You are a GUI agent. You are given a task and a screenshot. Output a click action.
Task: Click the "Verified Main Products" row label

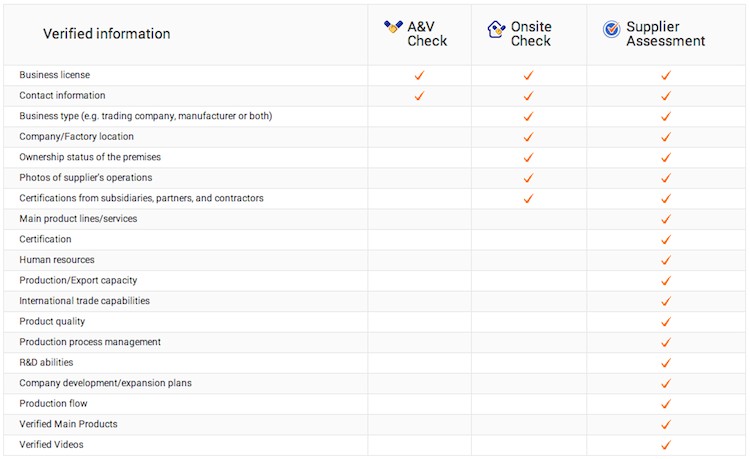pyautogui.click(x=68, y=424)
